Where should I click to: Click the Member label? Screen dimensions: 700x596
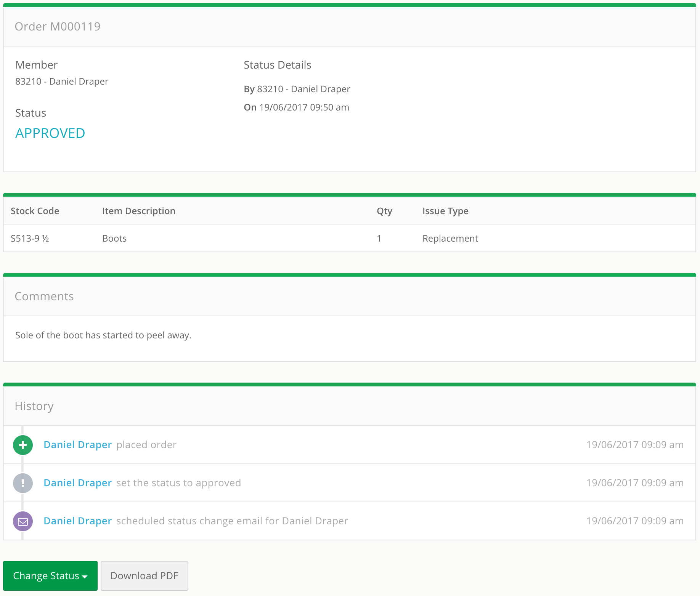tap(37, 65)
